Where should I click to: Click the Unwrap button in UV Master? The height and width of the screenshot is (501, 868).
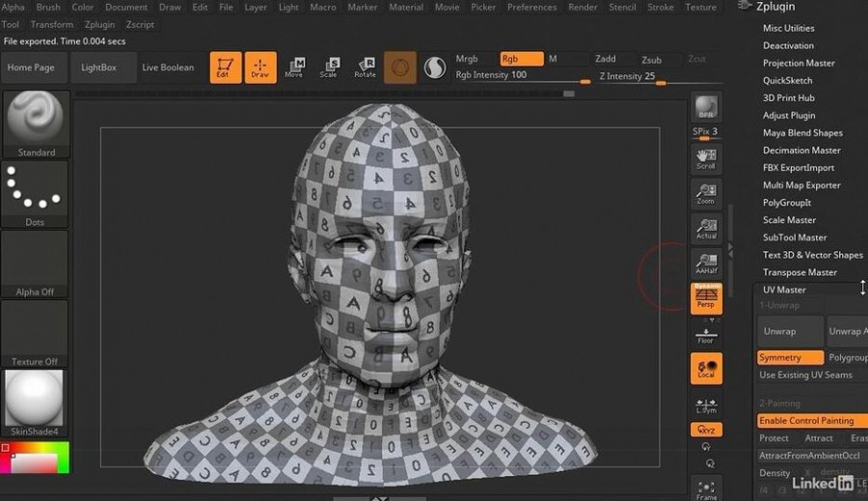790,331
